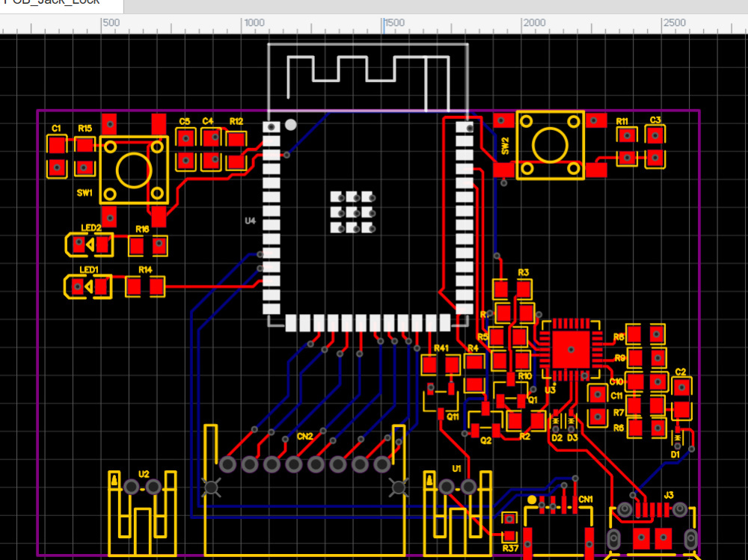This screenshot has height=560, width=748.
Task: Click the R7 silkscreen label
Action: pyautogui.click(x=619, y=413)
